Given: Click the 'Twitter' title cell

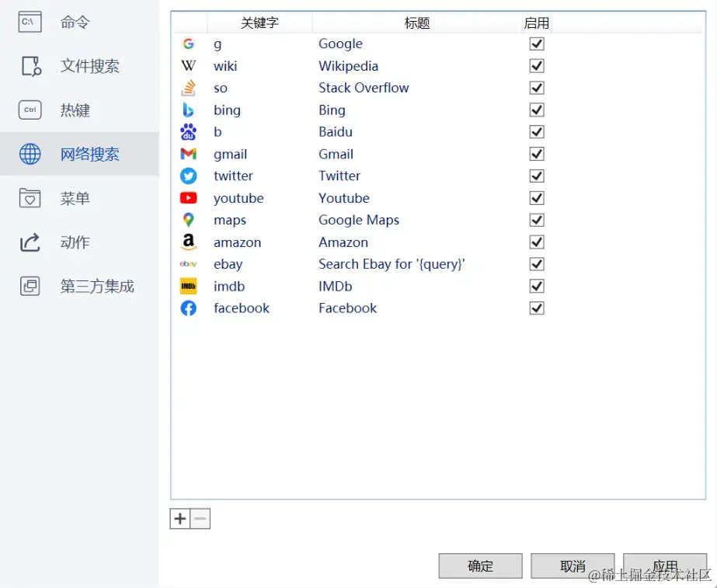Looking at the screenshot, I should [339, 176].
